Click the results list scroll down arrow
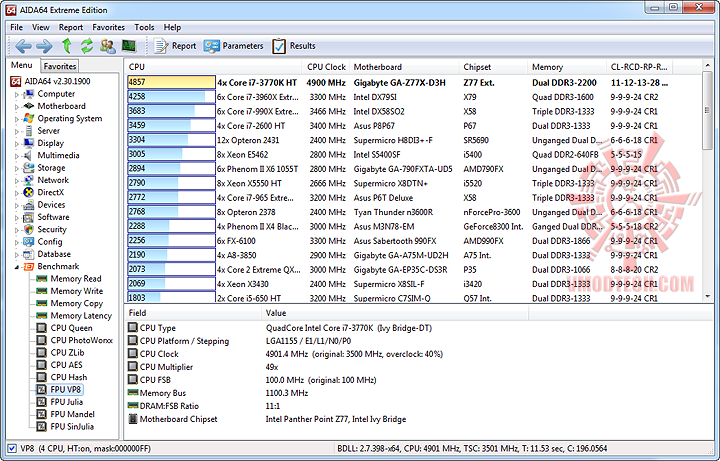 (x=707, y=297)
